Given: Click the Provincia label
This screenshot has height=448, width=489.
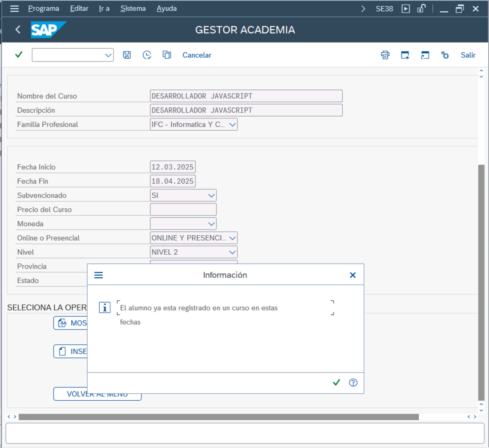Looking at the screenshot, I should coord(32,266).
